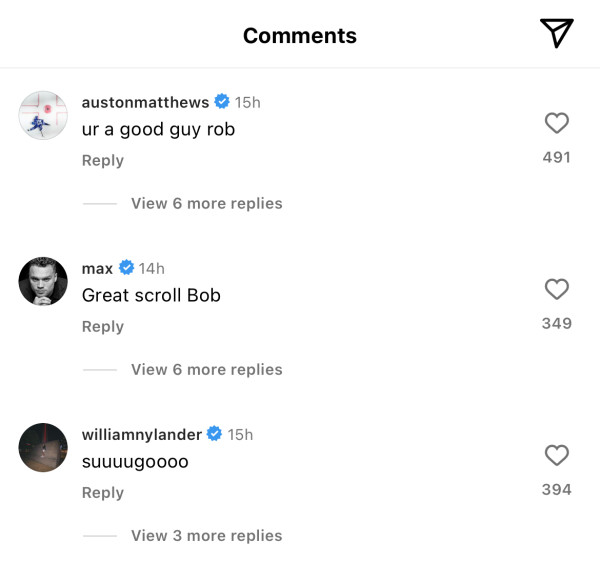Reply to williamnylander's comment
The width and height of the screenshot is (600, 564).
coord(103,492)
